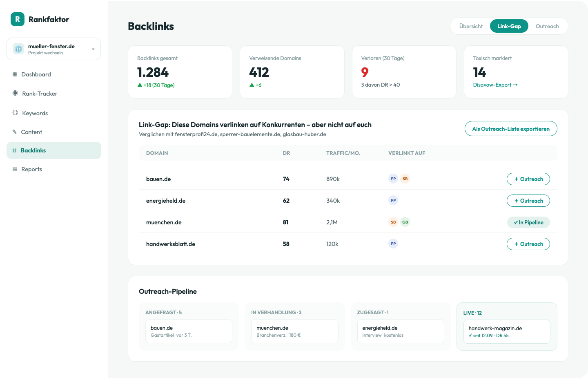Click the handwerksblatt.de domain in the table
This screenshot has width=588, height=378.
(x=171, y=244)
